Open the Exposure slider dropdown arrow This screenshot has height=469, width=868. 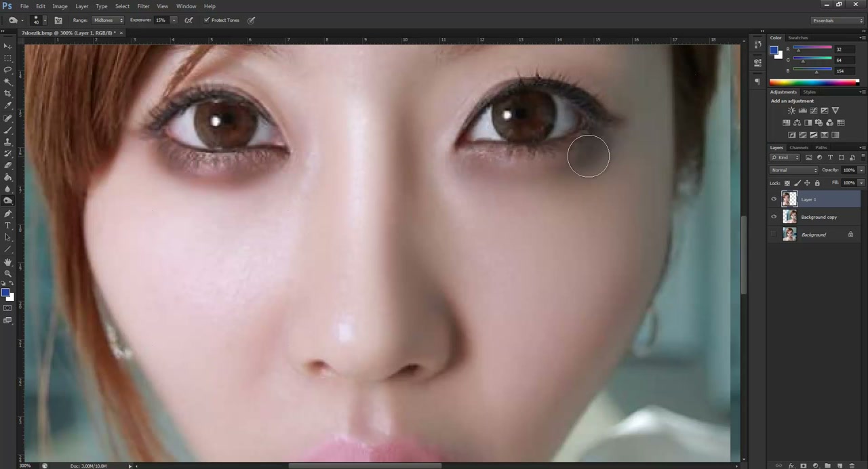click(x=173, y=20)
